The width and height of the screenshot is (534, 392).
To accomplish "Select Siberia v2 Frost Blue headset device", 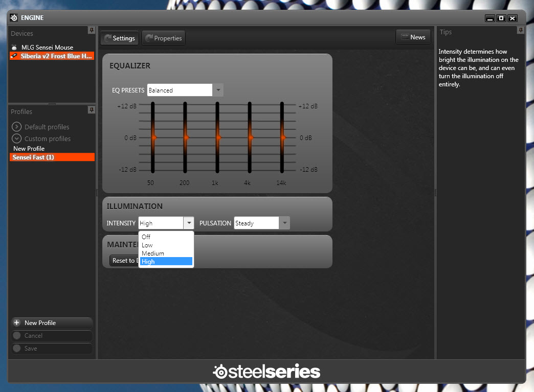I will click(52, 56).
